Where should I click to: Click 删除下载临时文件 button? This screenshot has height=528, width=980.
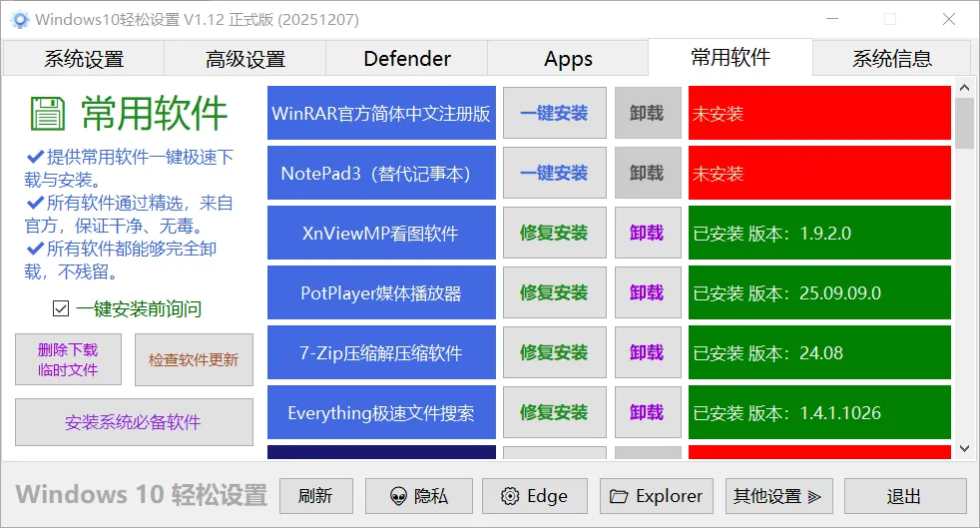point(68,360)
